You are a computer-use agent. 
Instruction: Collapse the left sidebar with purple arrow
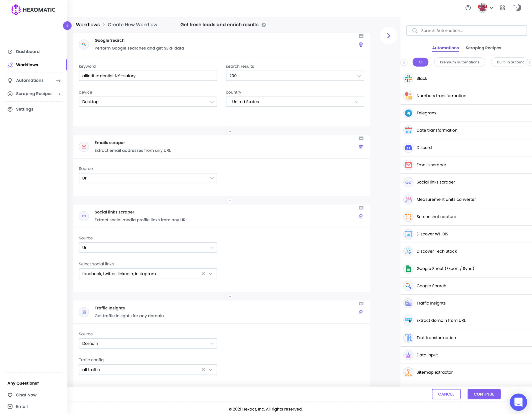[x=67, y=26]
